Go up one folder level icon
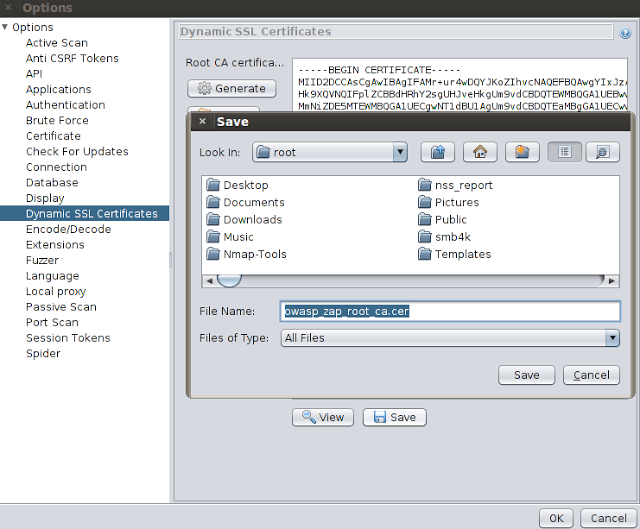Image resolution: width=640 pixels, height=529 pixels. point(438,152)
